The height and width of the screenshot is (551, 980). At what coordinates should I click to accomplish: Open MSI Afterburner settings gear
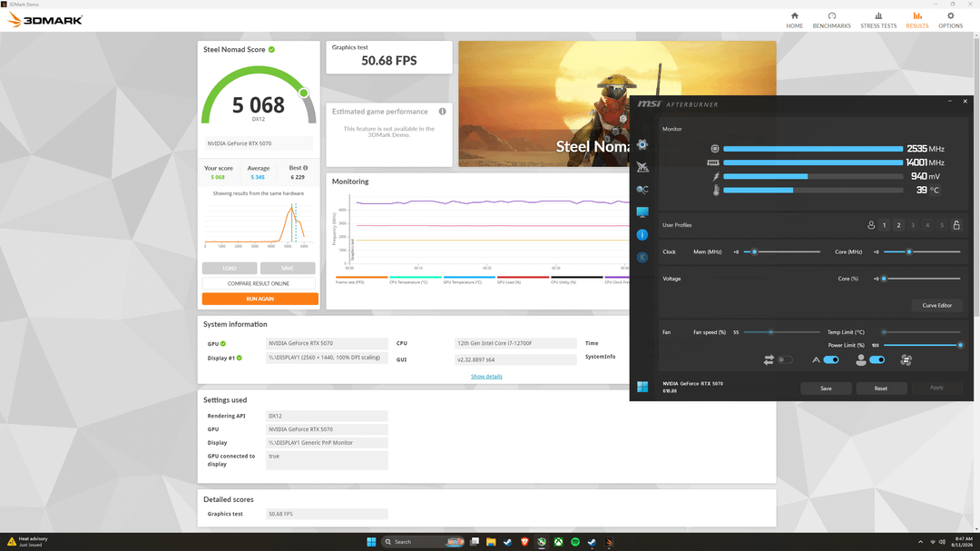(642, 144)
